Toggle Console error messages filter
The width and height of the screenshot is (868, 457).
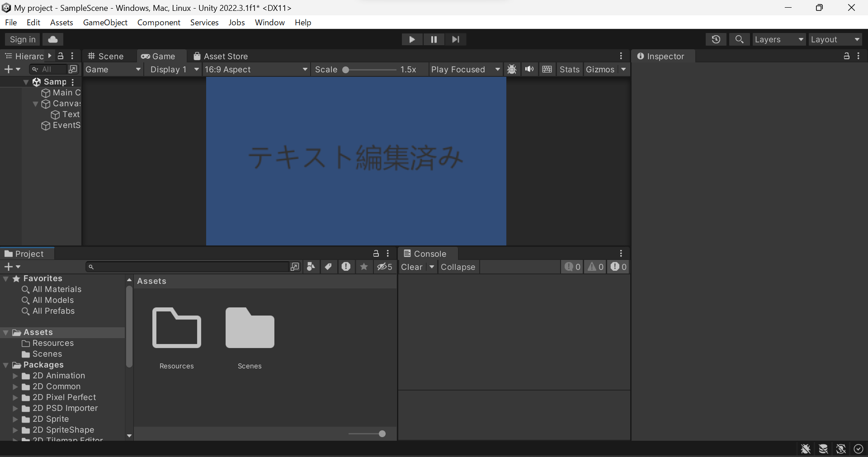click(618, 267)
